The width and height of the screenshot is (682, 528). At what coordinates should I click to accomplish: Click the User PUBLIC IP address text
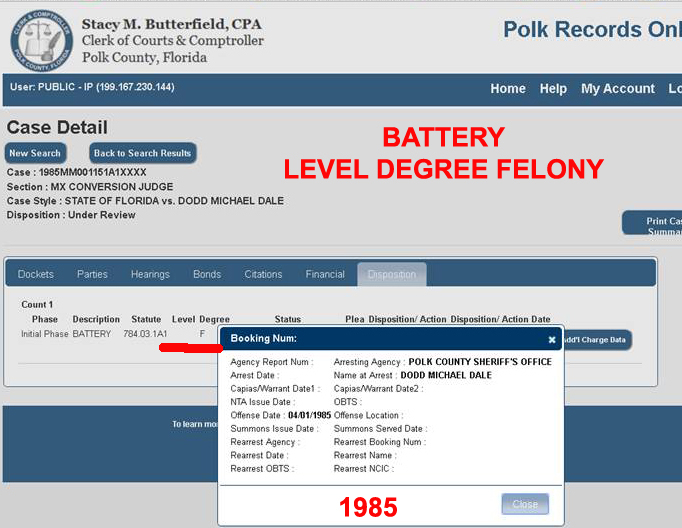click(92, 87)
